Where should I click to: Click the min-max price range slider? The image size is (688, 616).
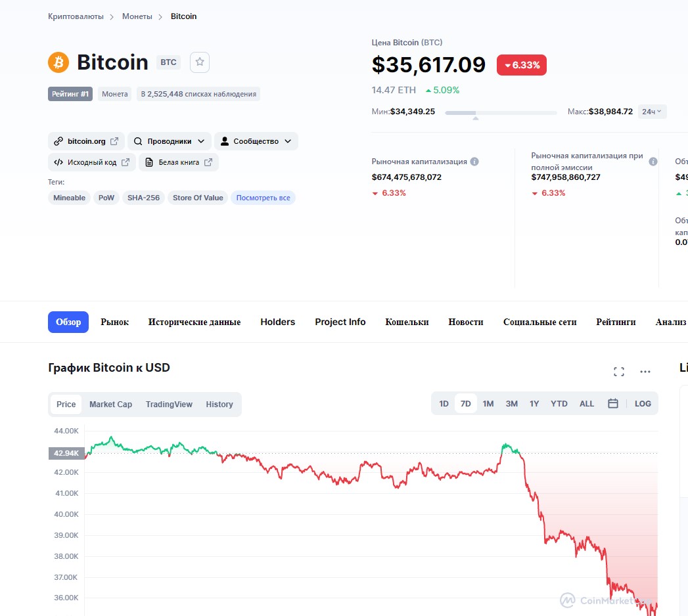(501, 113)
